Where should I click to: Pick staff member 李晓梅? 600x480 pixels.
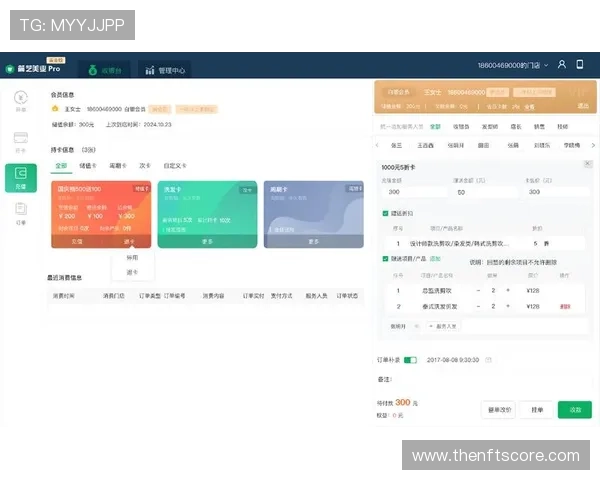coord(572,145)
